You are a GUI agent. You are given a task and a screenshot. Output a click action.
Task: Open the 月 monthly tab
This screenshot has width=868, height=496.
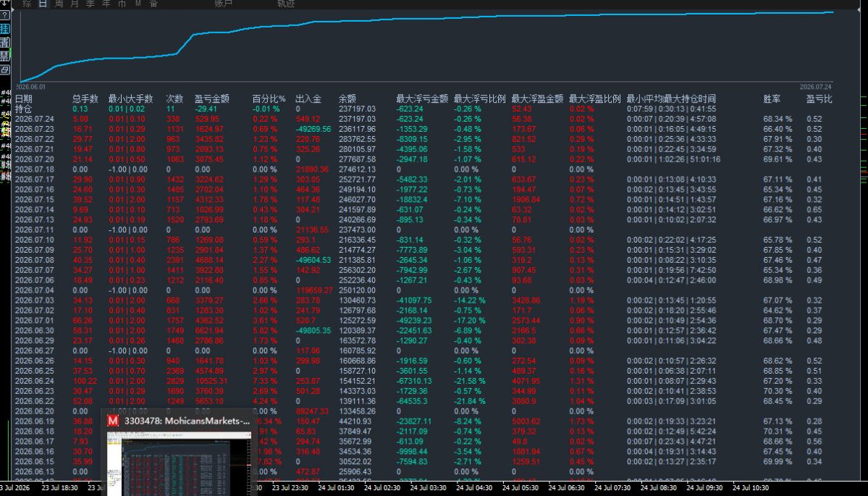(x=75, y=4)
